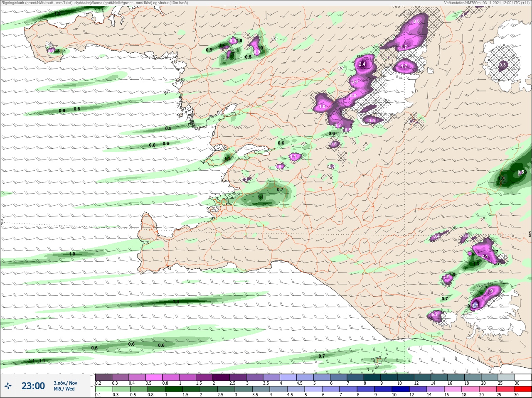Image resolution: width=532 pixels, height=398 pixels.
Task: Click the 0.3 value in the hatched offshore area
Action: point(502,65)
